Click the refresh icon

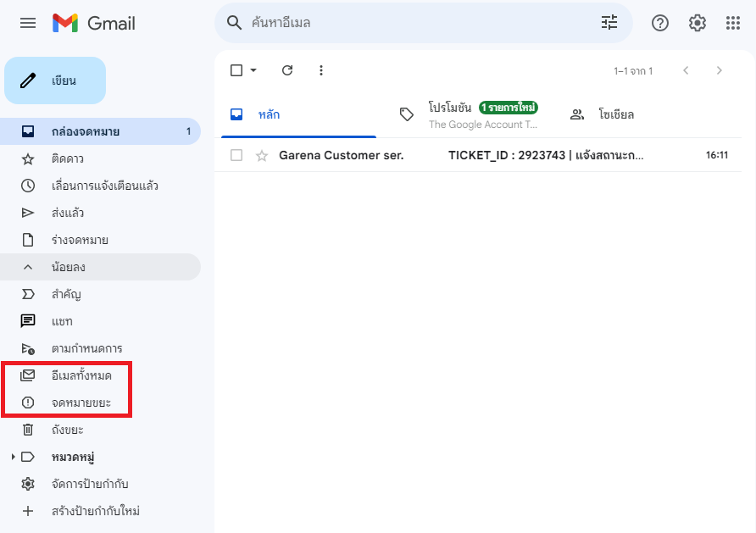tap(287, 70)
